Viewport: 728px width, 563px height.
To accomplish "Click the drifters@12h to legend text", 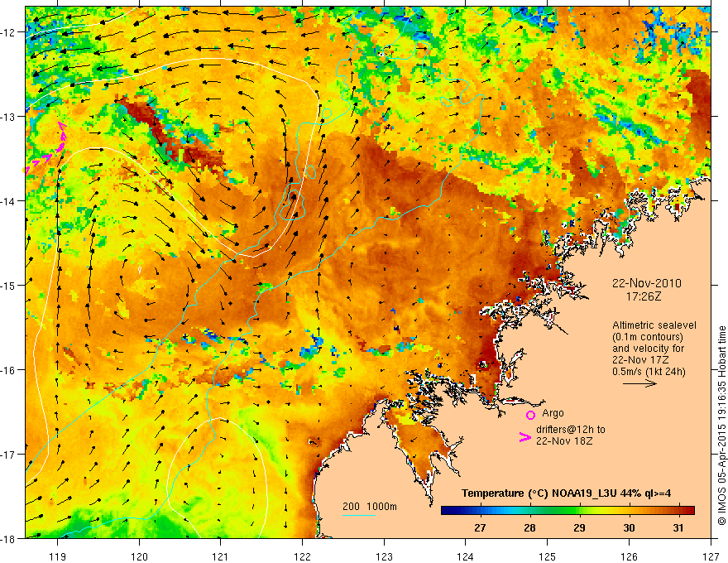I will 570,430.
